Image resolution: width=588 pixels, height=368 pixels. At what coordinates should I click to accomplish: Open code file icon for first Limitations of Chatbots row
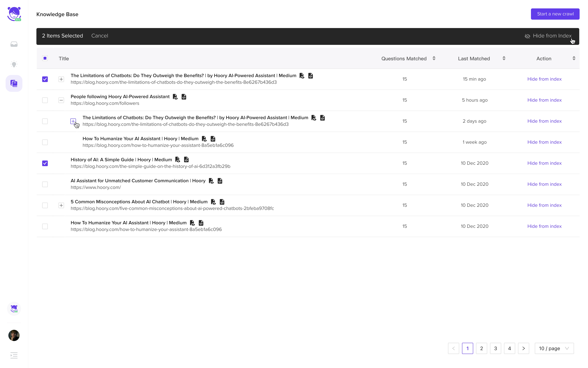[x=311, y=76]
